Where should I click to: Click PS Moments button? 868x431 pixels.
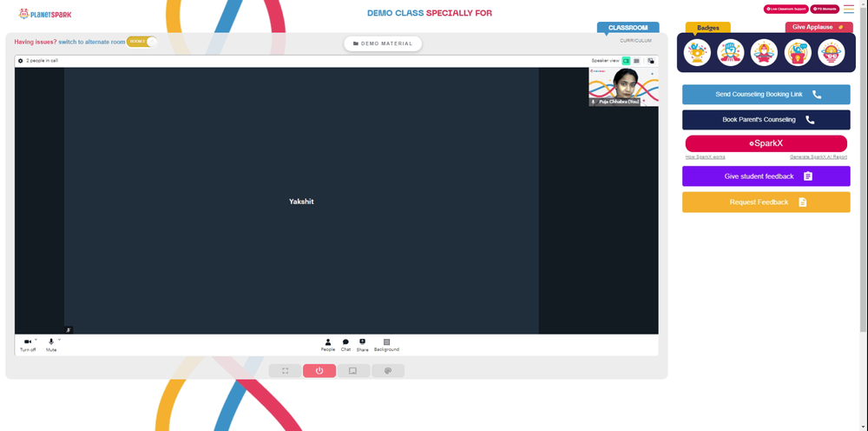(x=825, y=10)
